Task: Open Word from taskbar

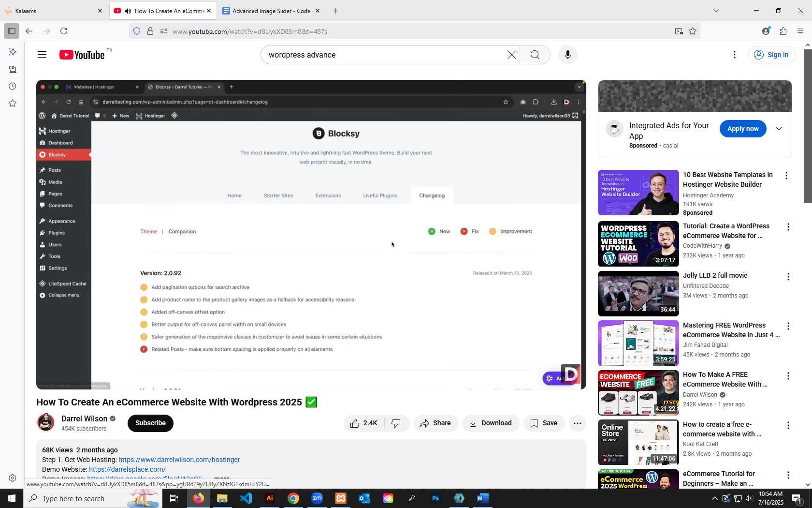Action: (483, 498)
